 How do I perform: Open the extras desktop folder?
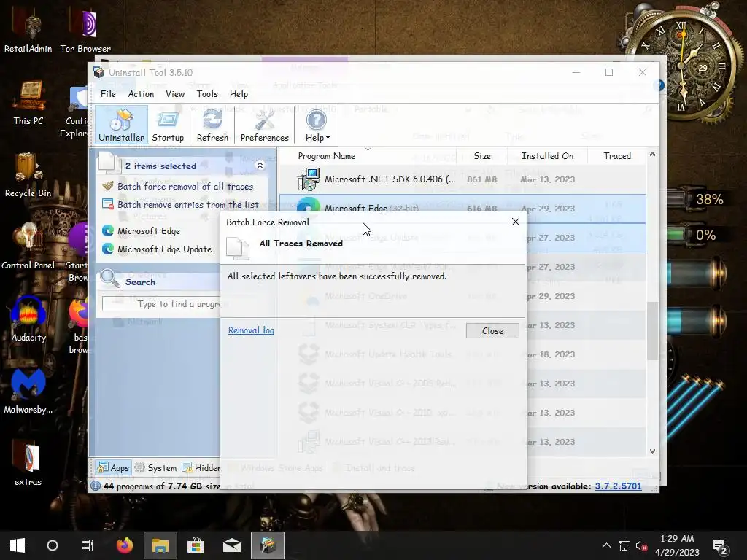[x=28, y=463]
